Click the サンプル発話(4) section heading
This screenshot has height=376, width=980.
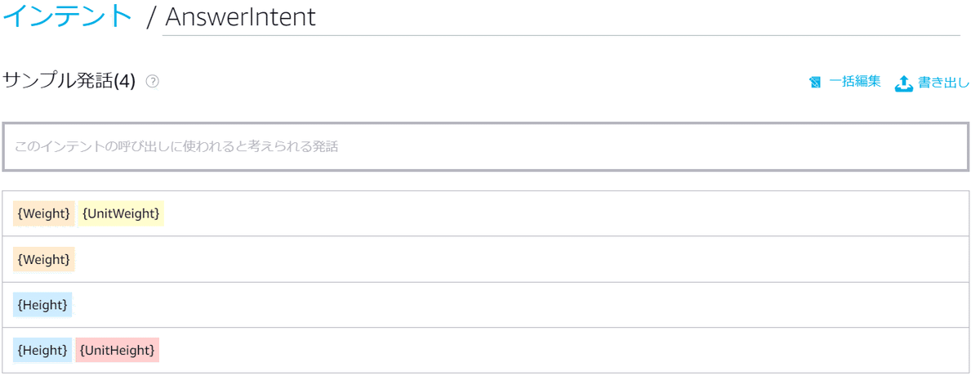click(69, 81)
